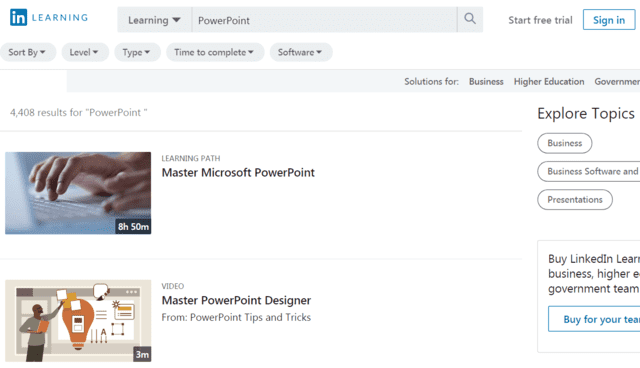Screen dimensions: 640x368
Task: Click Start free trial link
Action: pos(540,20)
